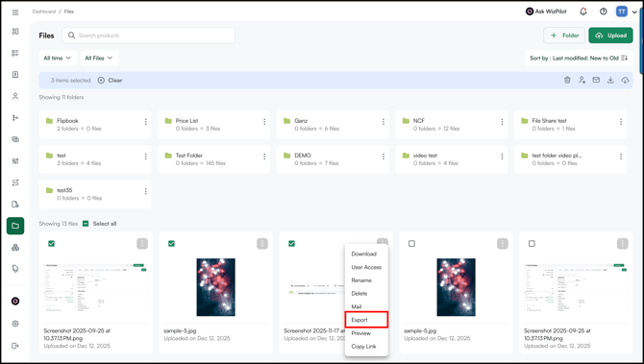
Task: Check last Screenshot 2025-09-25 file checkbox
Action: (x=532, y=244)
